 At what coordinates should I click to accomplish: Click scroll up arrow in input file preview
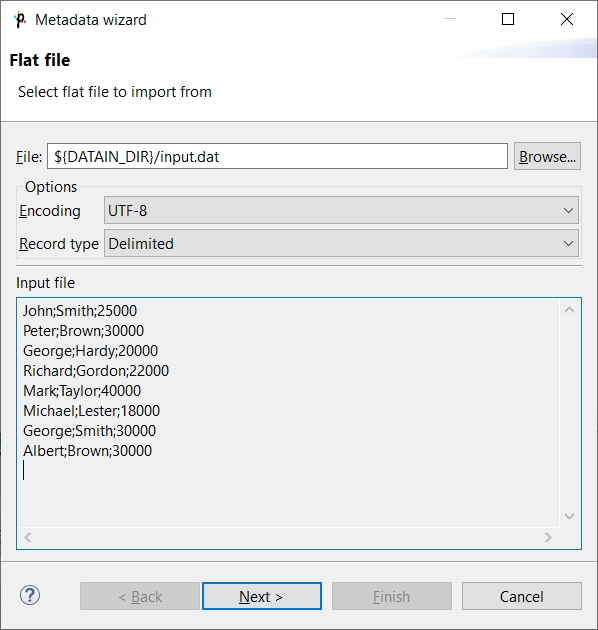(x=569, y=310)
